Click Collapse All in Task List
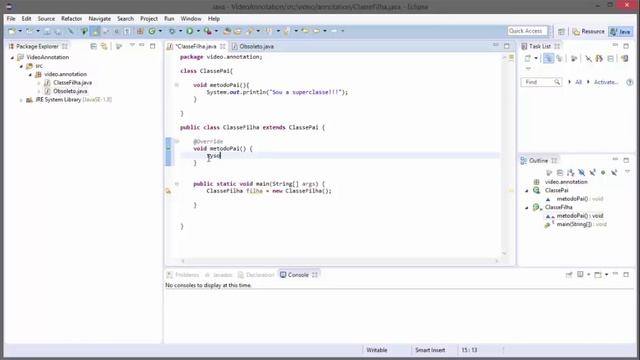 coord(611,59)
